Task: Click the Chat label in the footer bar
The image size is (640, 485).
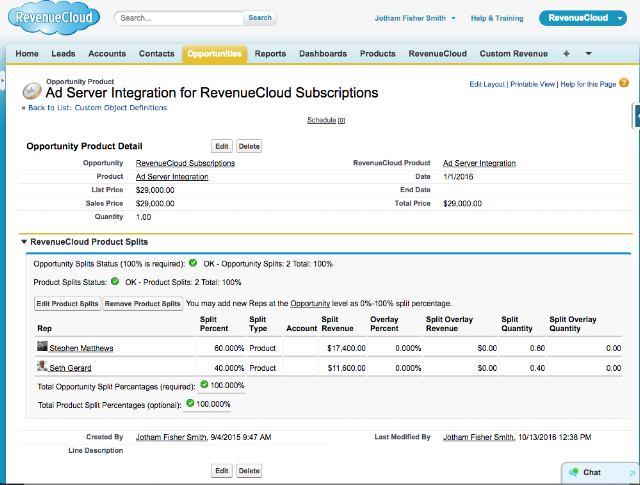Action: (591, 472)
